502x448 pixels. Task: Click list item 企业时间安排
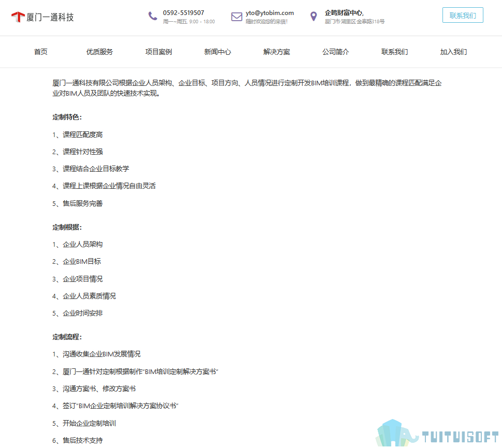click(78, 313)
